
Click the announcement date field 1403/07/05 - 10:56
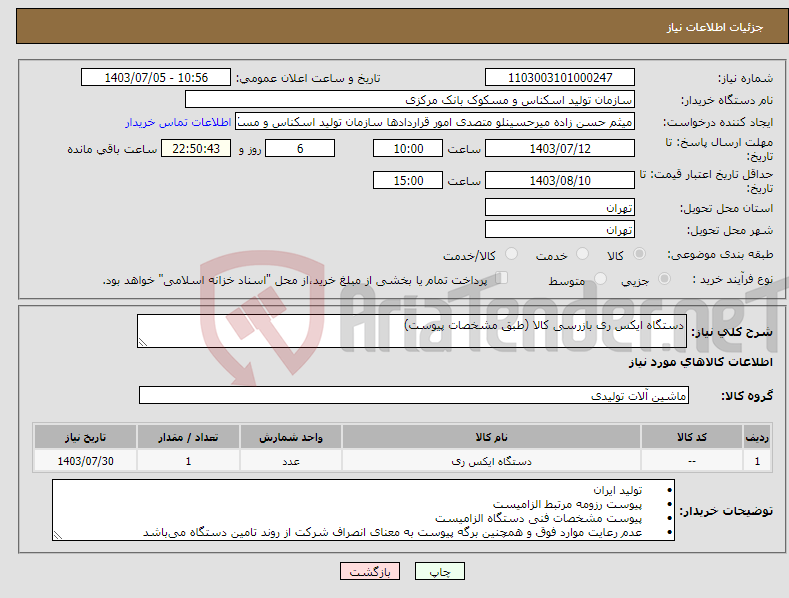click(156, 78)
